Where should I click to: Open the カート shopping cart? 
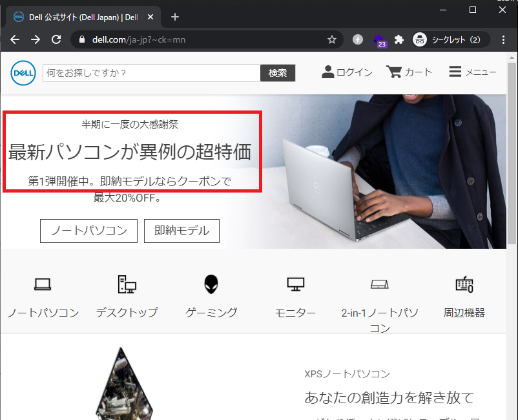[x=393, y=72]
